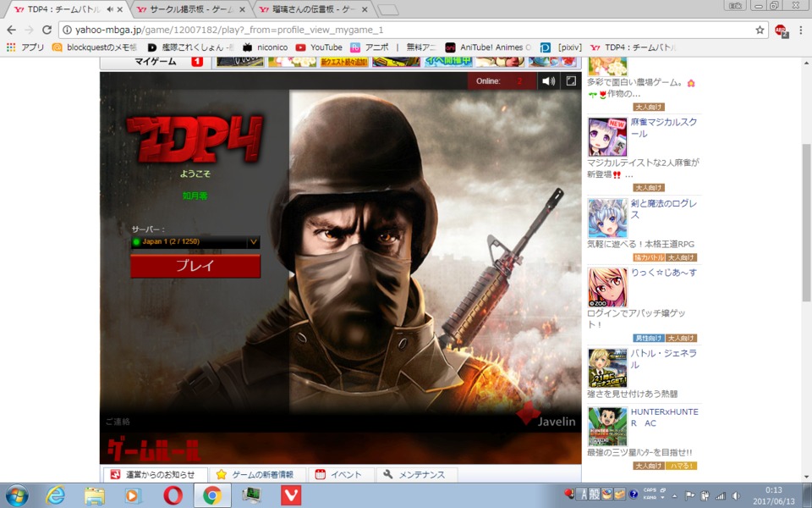The image size is (812, 508).
Task: Open a new browser tab
Action: click(x=388, y=10)
